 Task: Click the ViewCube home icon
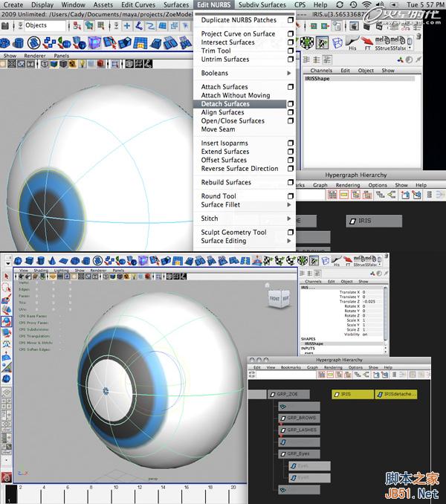tap(267, 285)
